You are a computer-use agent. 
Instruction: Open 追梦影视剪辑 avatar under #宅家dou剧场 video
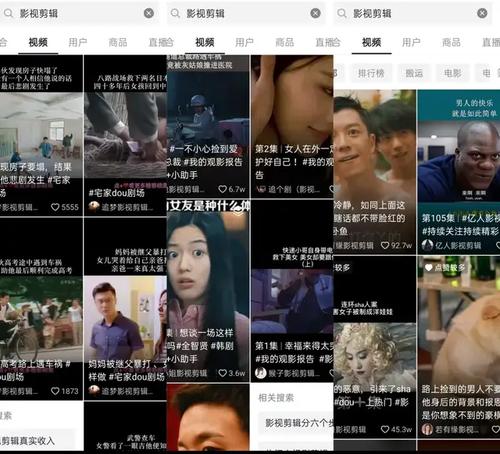click(94, 207)
